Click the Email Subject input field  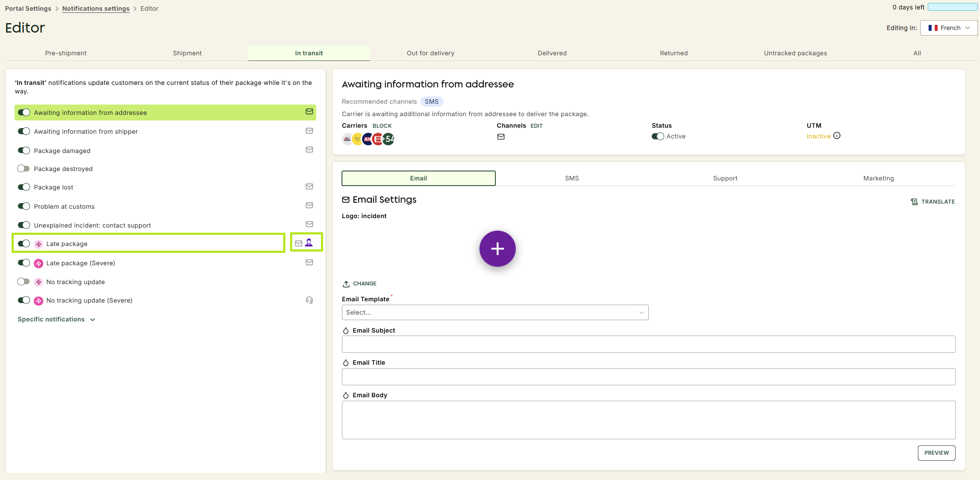[x=648, y=344]
